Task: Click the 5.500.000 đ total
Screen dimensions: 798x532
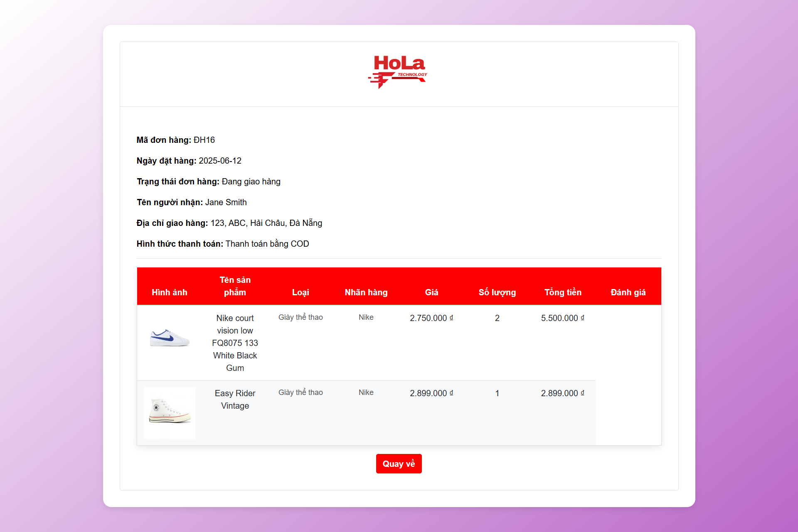Action: 563,318
